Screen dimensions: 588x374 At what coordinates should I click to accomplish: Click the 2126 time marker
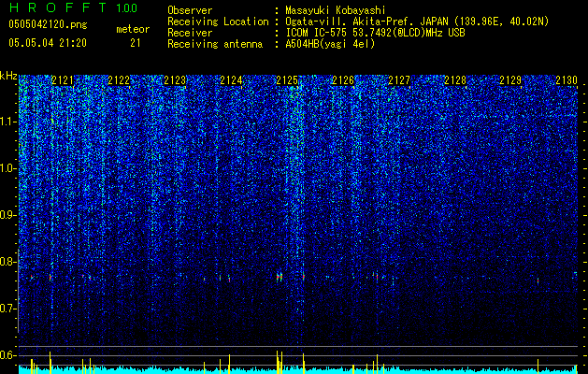click(x=343, y=80)
